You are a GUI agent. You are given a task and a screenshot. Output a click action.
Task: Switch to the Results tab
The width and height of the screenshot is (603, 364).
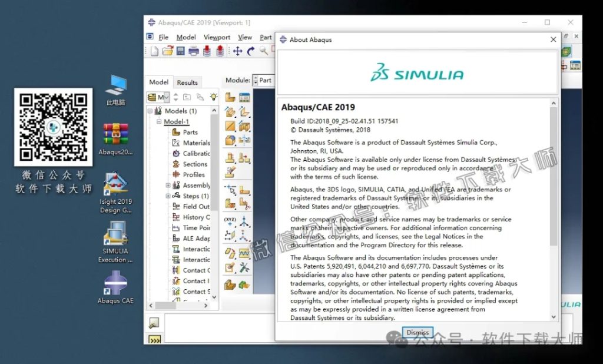188,82
